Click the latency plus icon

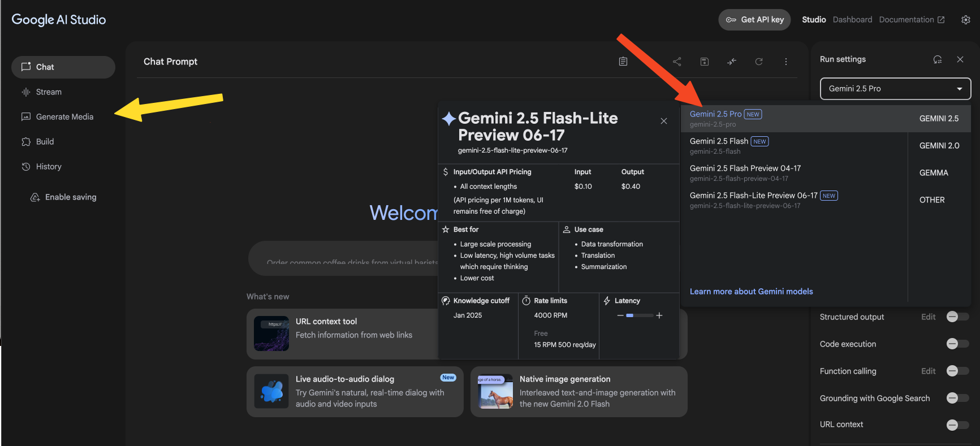click(x=659, y=315)
